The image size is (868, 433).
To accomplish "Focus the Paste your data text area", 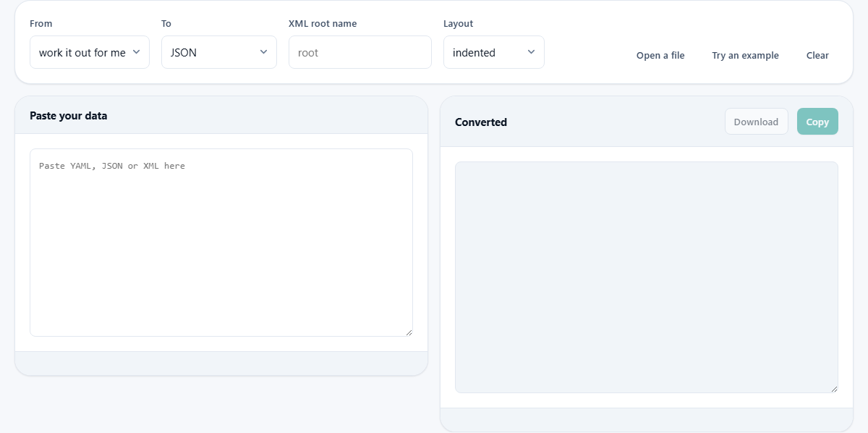I will pos(221,243).
